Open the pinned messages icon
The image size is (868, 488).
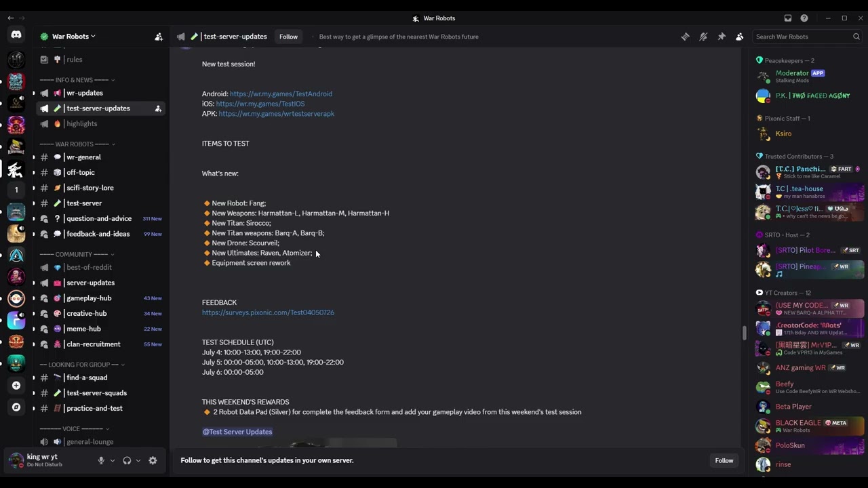click(x=722, y=37)
